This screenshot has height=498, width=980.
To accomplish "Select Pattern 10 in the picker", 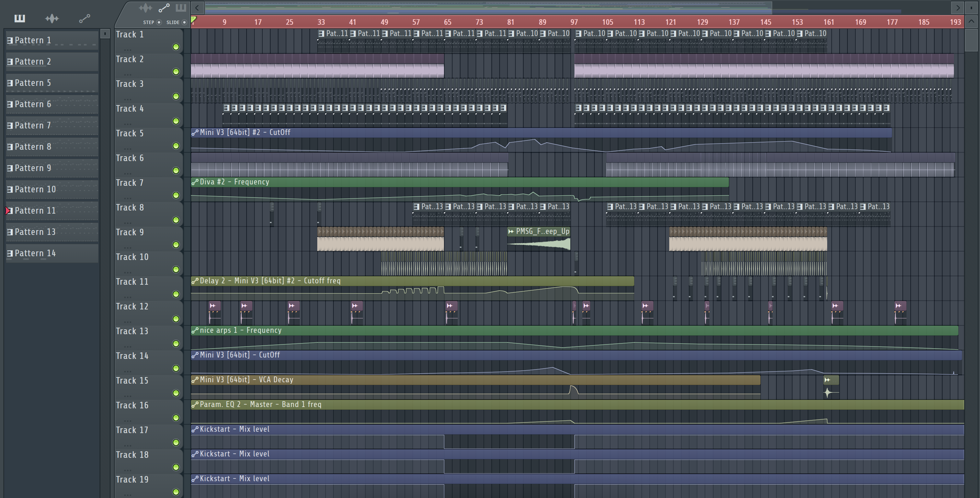I will pyautogui.click(x=52, y=190).
